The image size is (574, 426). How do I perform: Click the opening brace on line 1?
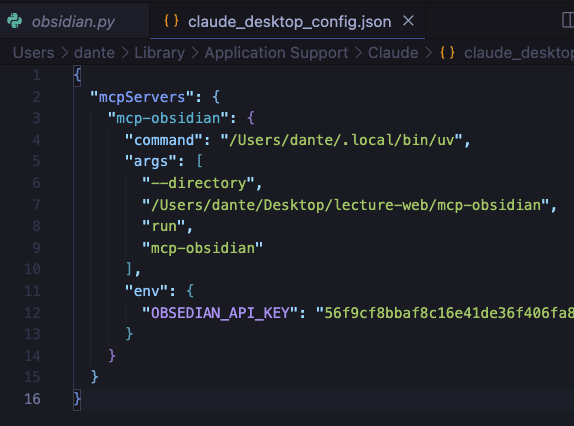click(x=77, y=75)
